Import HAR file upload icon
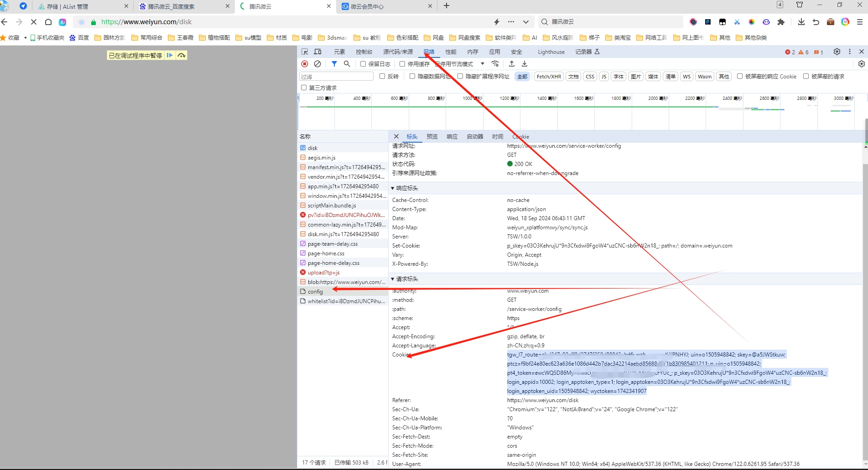 pyautogui.click(x=512, y=64)
